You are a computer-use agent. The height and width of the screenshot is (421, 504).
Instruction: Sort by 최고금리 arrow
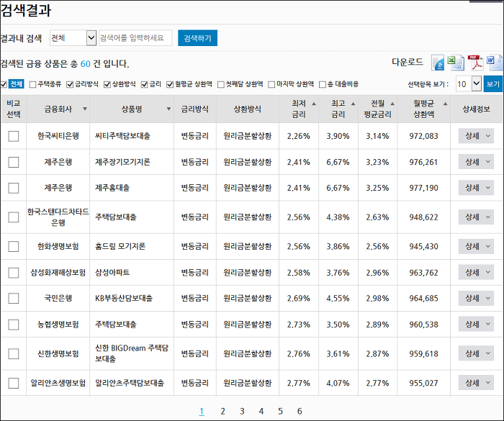[353, 104]
